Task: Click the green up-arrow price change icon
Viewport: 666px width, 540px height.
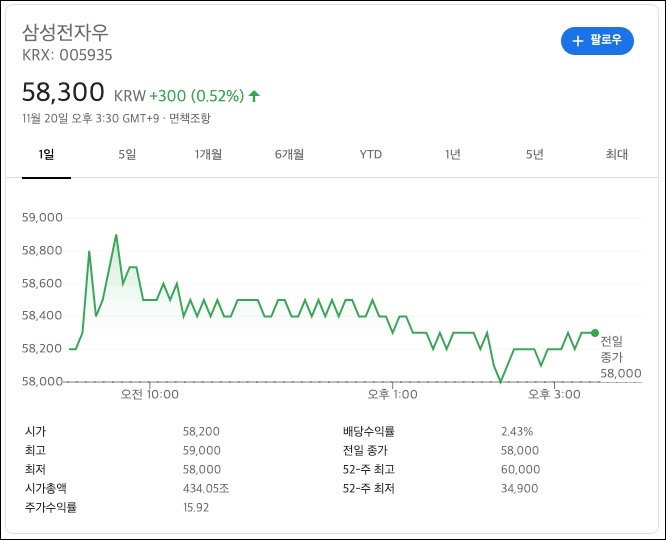Action: tap(254, 96)
